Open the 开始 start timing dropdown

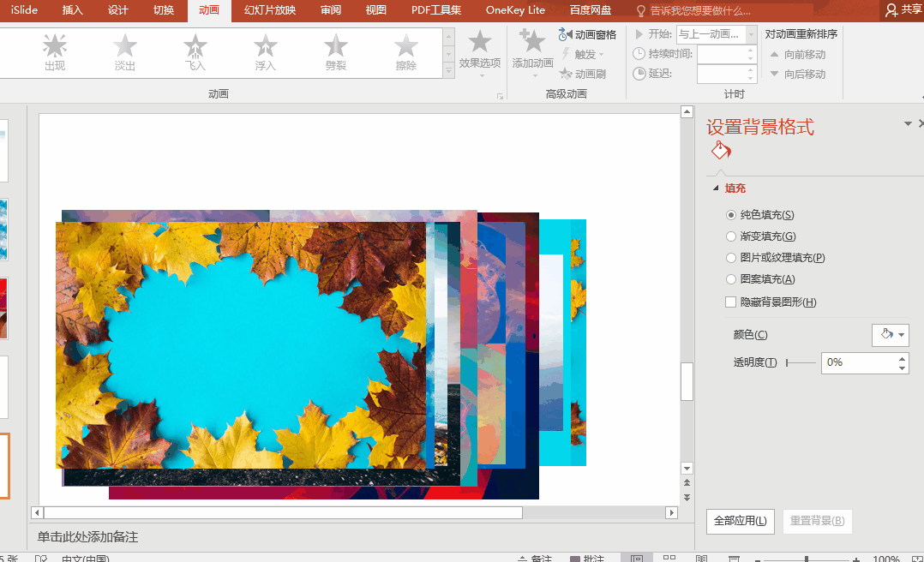pos(751,34)
